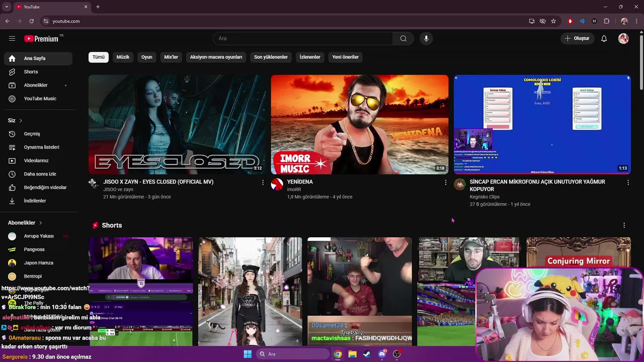Open Daha sonra izle list
The height and width of the screenshot is (362, 644).
click(x=38, y=174)
